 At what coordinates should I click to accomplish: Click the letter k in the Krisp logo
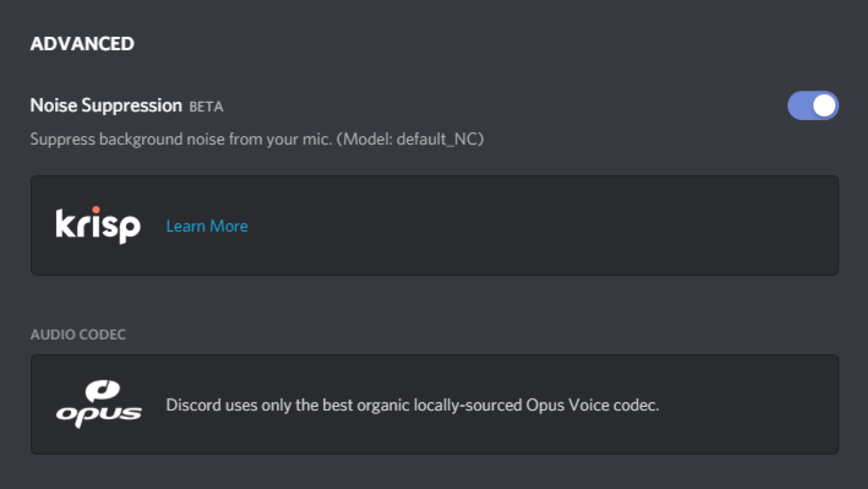click(x=66, y=223)
